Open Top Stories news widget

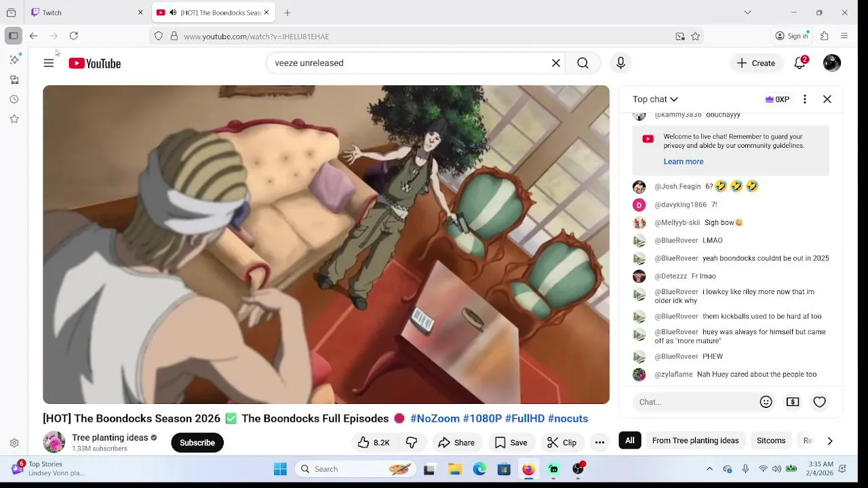pos(47,468)
